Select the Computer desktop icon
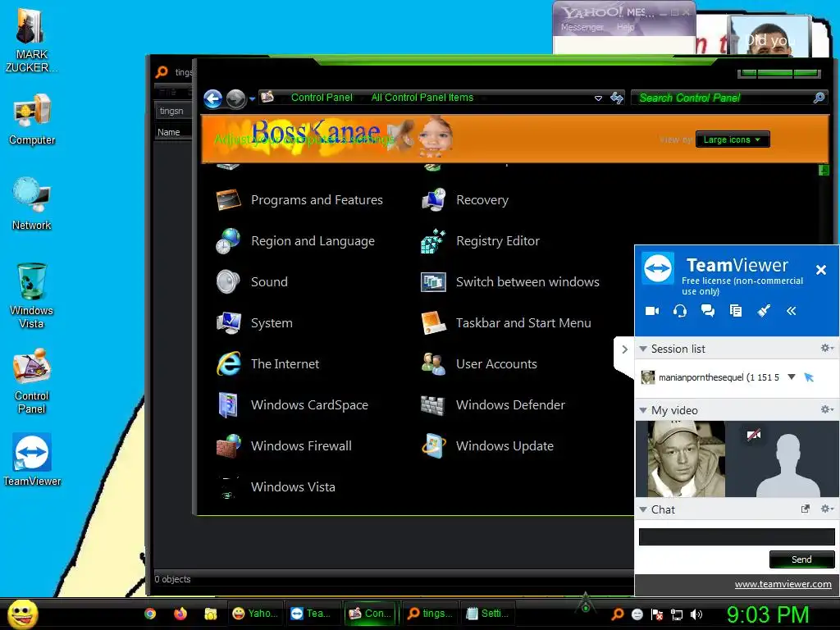Screen dimensions: 840x630 32,120
